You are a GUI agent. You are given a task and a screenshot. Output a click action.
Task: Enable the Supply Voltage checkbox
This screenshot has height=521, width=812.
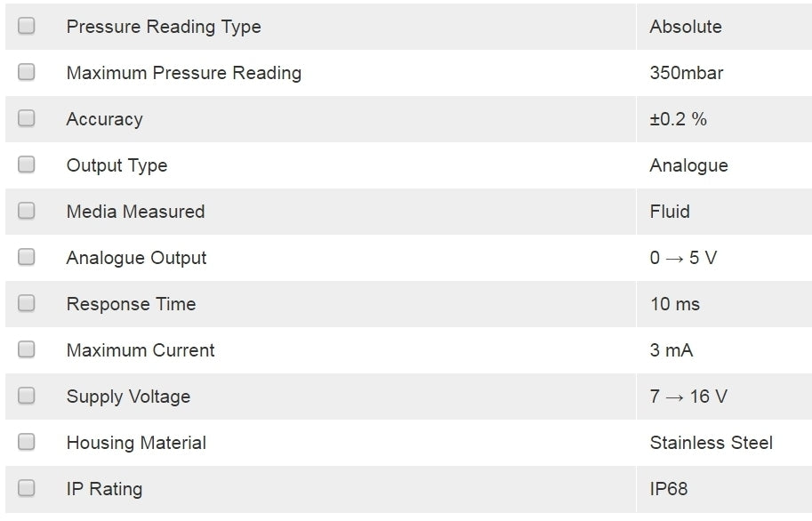click(27, 396)
